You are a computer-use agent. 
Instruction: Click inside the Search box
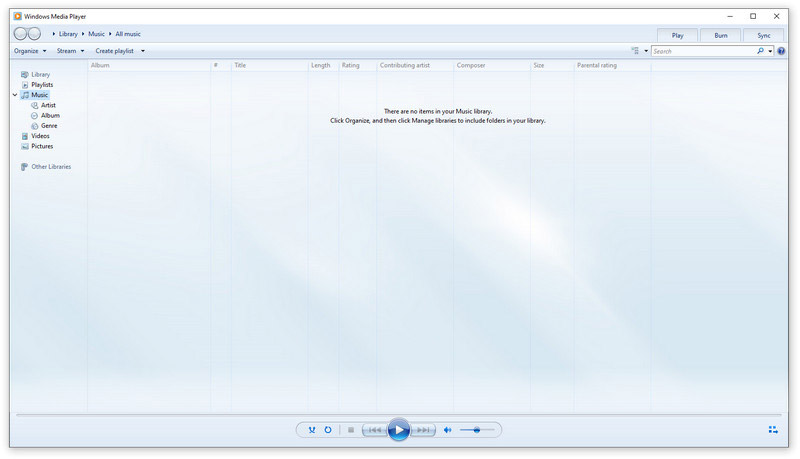[704, 51]
